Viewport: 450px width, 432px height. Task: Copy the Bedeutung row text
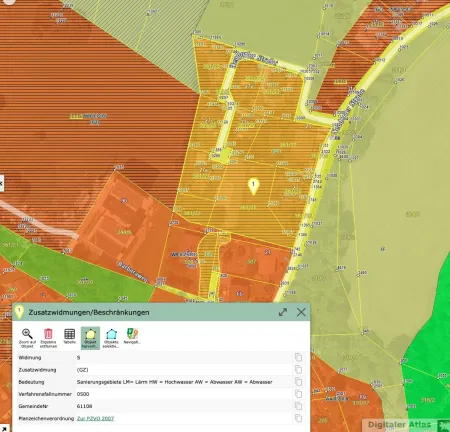(x=298, y=382)
